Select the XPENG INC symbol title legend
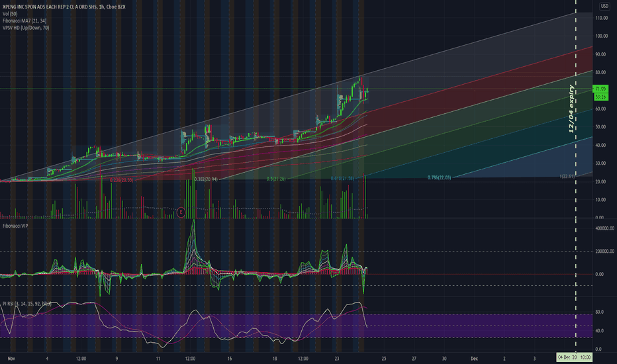The height and width of the screenshot is (364, 617). [64, 7]
